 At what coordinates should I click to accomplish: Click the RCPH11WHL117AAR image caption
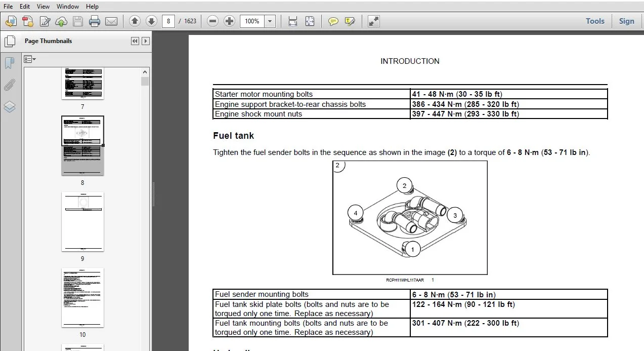coord(405,280)
